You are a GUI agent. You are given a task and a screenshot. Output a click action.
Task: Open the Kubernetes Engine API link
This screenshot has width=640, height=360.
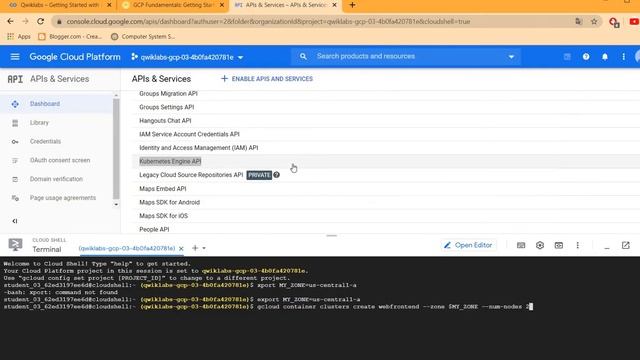pos(170,161)
